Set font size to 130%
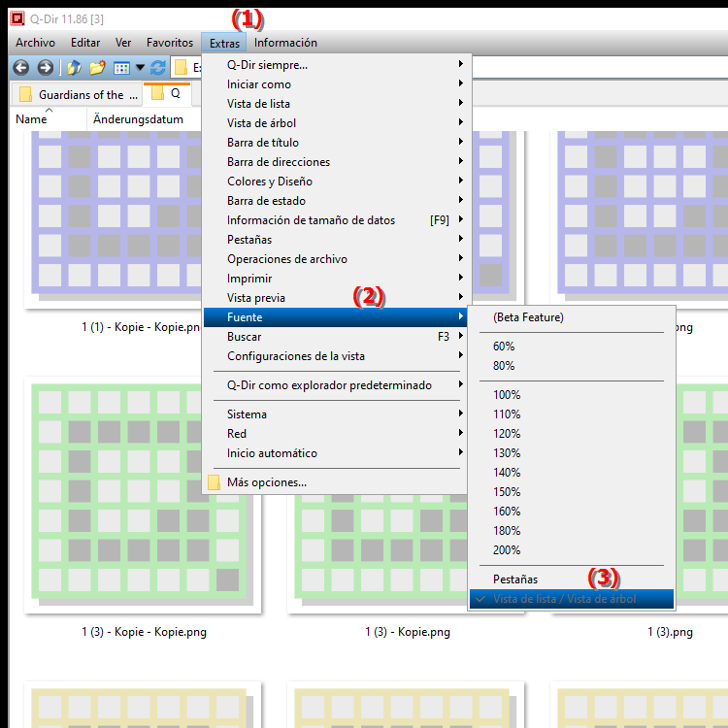This screenshot has height=728, width=728. coord(572,454)
